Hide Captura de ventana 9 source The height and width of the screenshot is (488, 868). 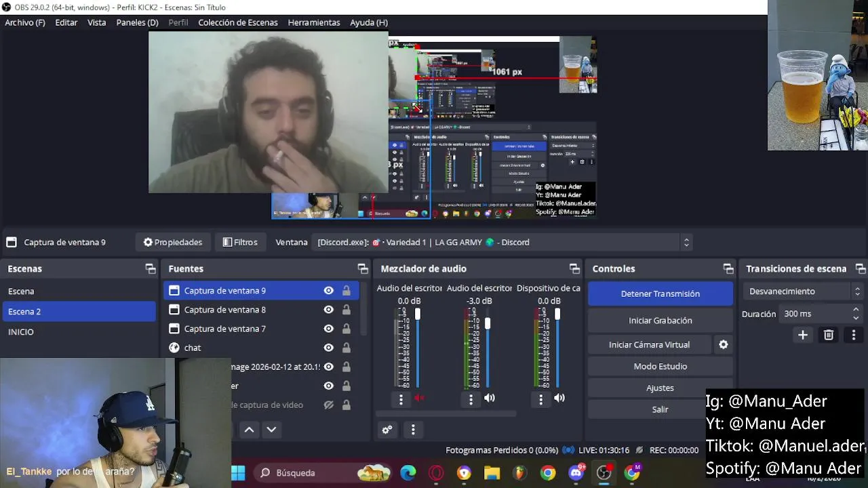329,291
